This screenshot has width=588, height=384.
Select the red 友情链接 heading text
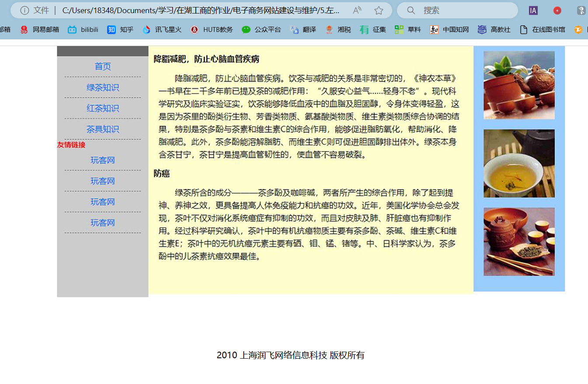[71, 145]
